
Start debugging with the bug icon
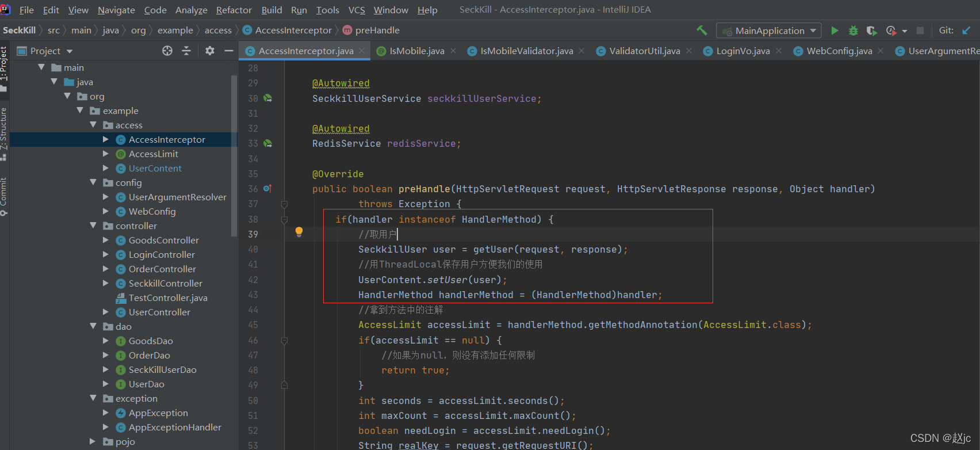tap(853, 30)
